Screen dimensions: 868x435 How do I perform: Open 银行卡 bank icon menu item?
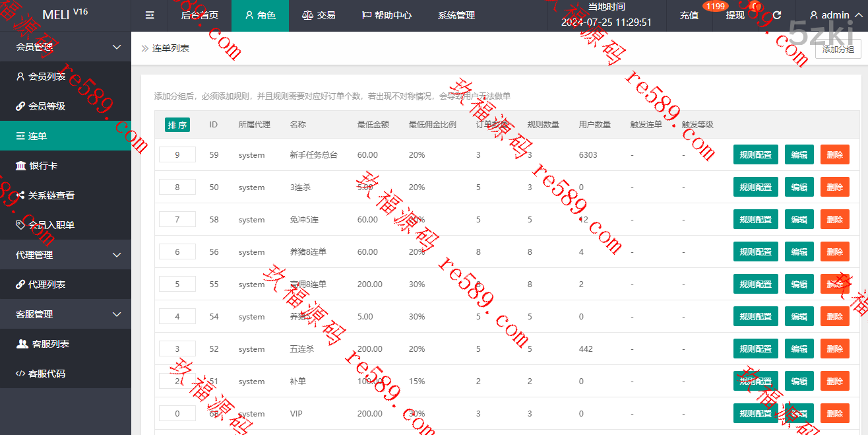pyautogui.click(x=20, y=166)
